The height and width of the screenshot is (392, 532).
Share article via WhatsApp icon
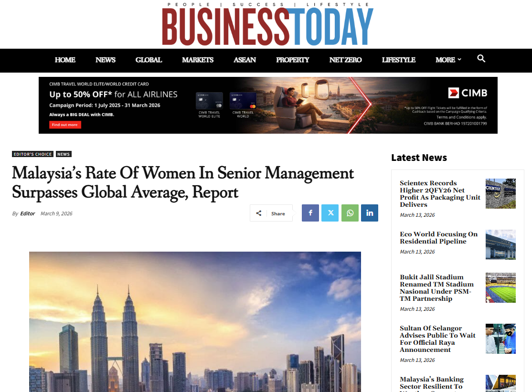350,213
